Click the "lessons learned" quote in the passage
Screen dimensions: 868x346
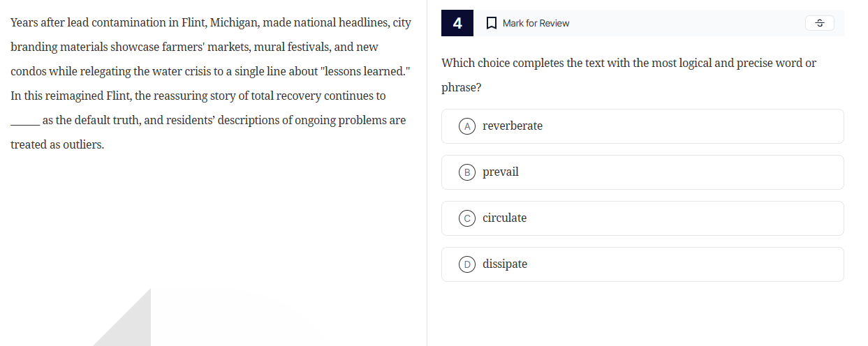(364, 72)
